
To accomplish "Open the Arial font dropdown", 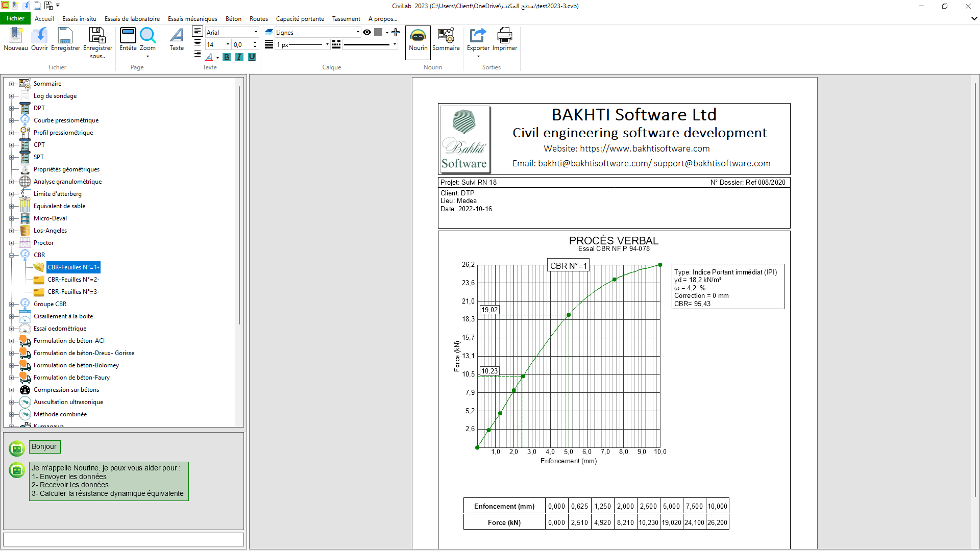I will point(256,32).
